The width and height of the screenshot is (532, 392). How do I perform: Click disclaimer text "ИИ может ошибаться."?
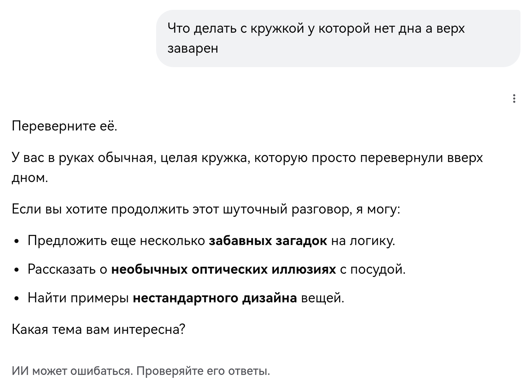[x=73, y=371]
